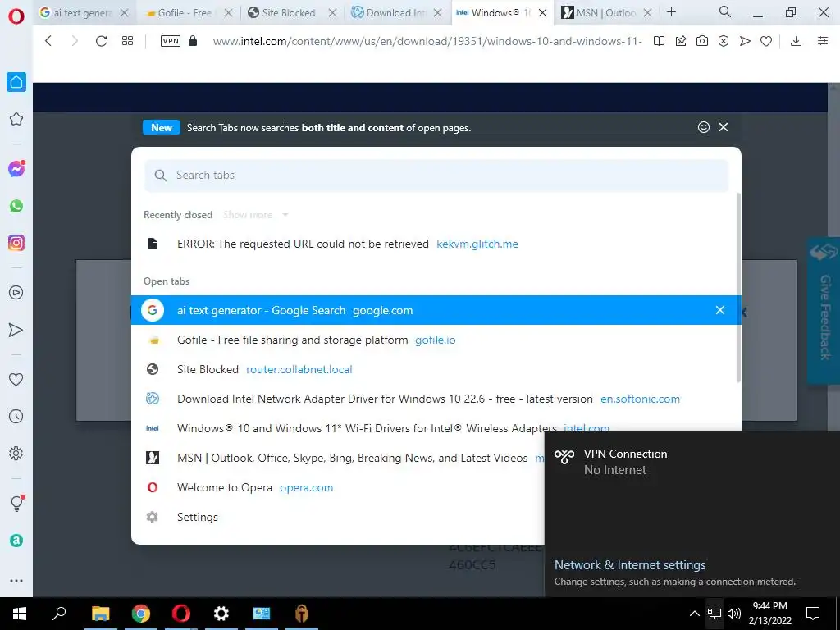Close the Gofile browser tab
This screenshot has width=840, height=630.
point(228,13)
